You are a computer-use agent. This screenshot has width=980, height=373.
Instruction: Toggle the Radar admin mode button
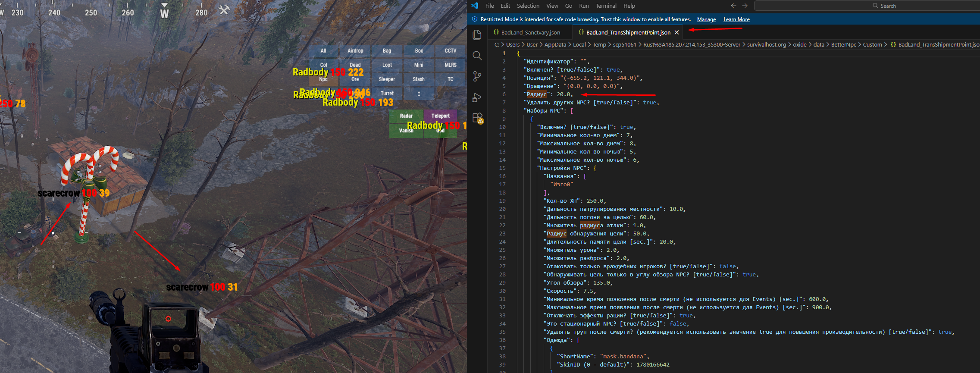point(406,116)
